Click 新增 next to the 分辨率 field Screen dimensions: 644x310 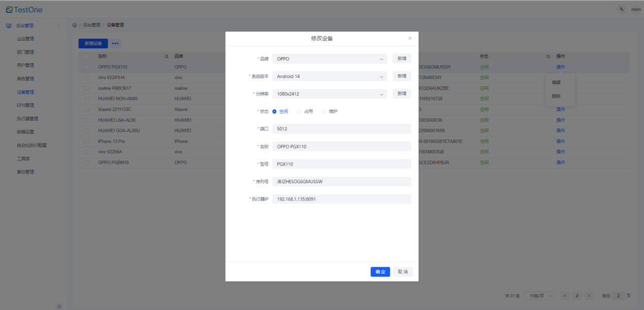coord(402,94)
